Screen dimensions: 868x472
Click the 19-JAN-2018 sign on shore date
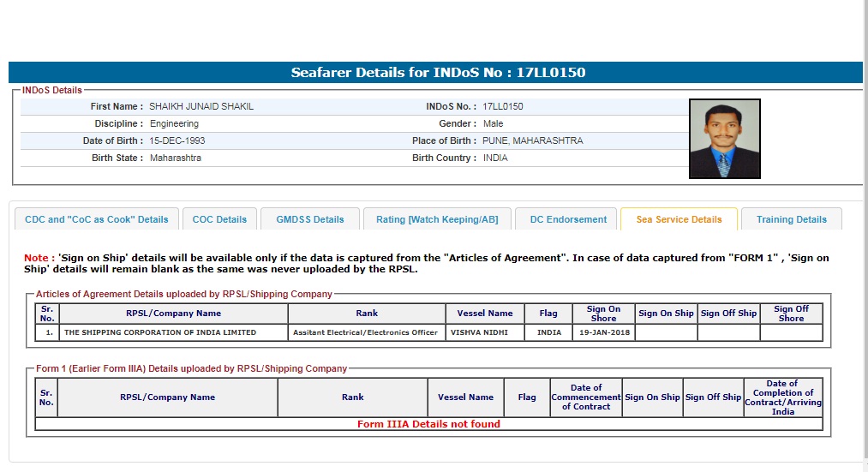point(603,332)
